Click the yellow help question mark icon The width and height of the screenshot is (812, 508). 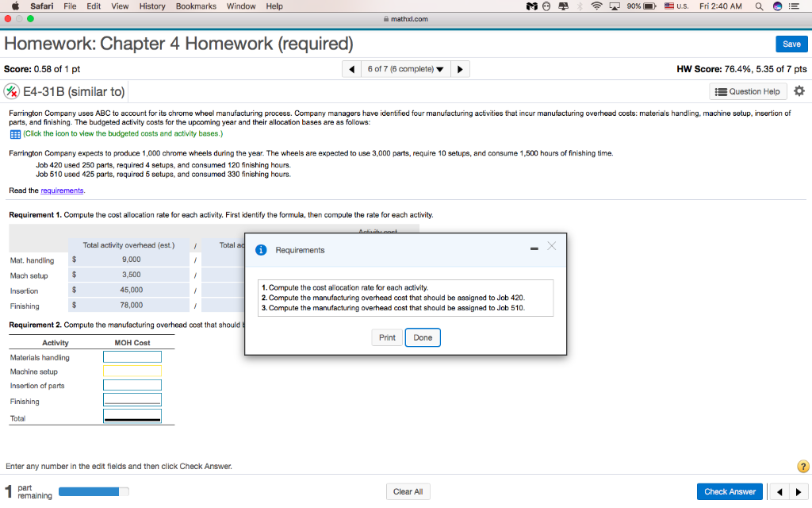802,467
